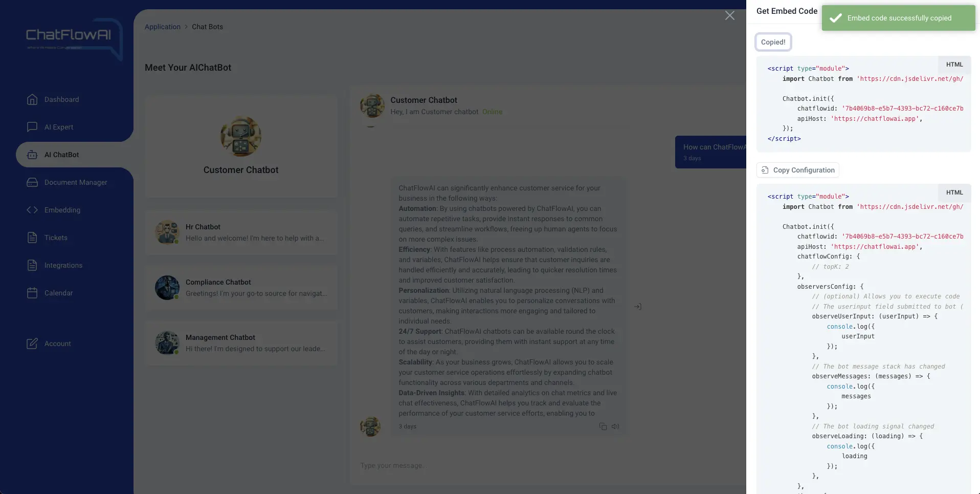Screen dimensions: 980x494
Task: Click the Online status text
Action: (493, 112)
